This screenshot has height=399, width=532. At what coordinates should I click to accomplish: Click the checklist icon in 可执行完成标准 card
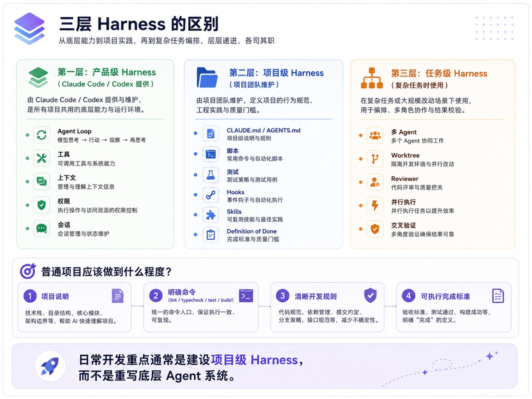498,296
